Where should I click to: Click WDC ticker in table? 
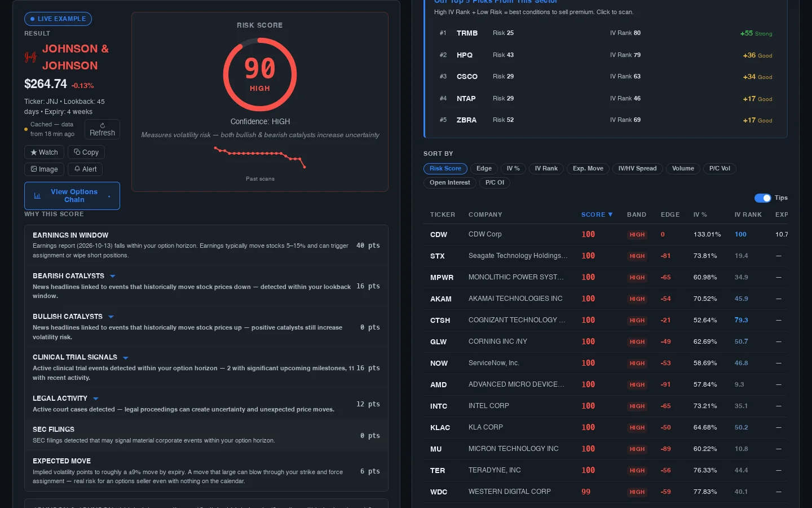(x=439, y=492)
